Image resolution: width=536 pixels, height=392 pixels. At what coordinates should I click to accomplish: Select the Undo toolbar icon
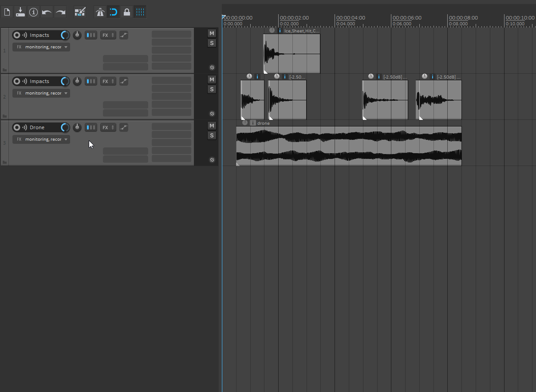pyautogui.click(x=47, y=12)
